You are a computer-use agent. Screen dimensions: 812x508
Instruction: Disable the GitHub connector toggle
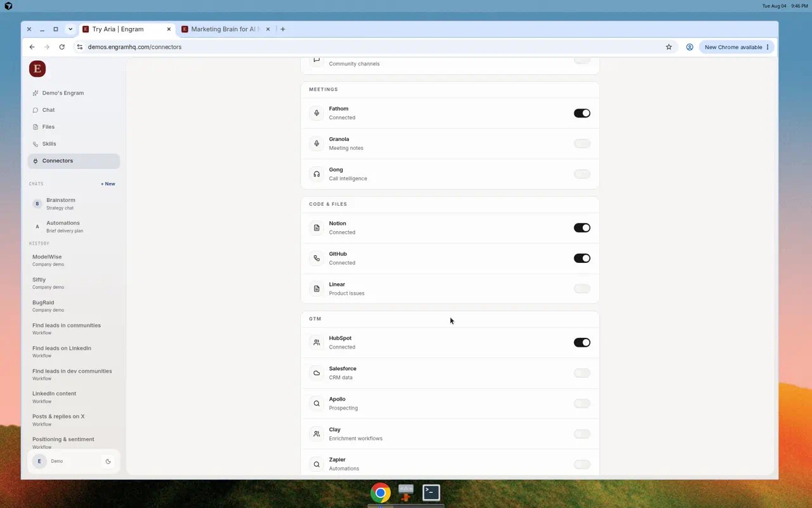click(x=582, y=258)
